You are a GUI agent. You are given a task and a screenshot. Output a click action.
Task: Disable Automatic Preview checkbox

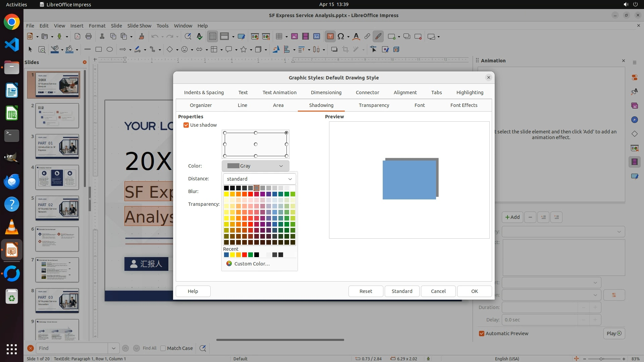pos(482,334)
